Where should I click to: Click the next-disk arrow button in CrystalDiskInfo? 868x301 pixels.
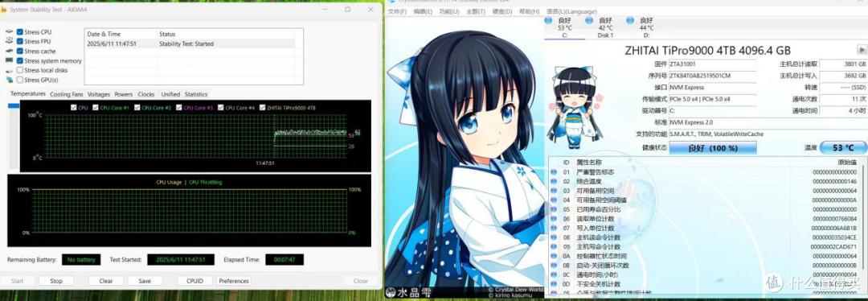[862, 49]
